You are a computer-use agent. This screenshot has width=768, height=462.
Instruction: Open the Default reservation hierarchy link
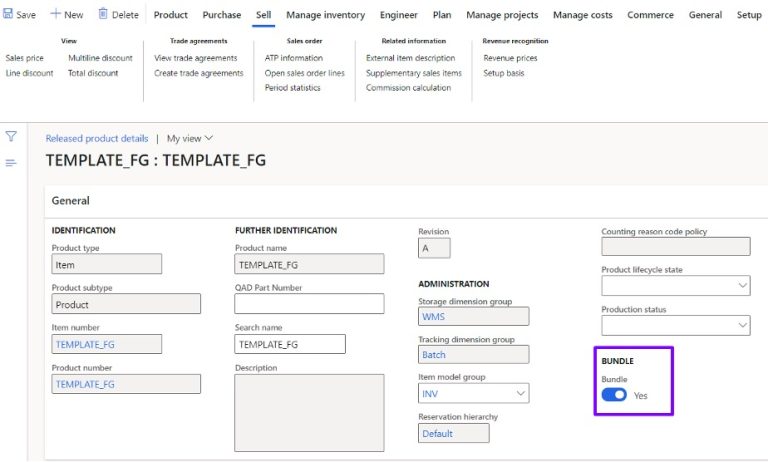click(x=437, y=434)
